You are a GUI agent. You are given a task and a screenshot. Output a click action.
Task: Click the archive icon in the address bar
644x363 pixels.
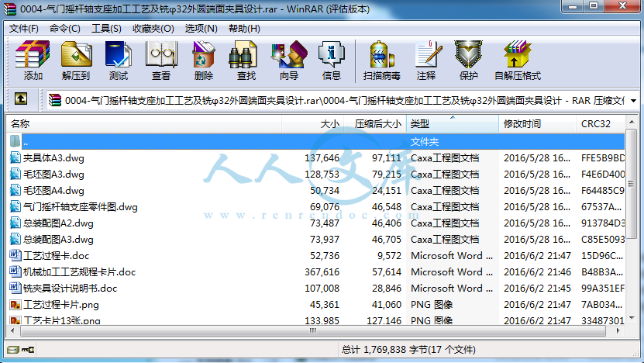[54, 100]
